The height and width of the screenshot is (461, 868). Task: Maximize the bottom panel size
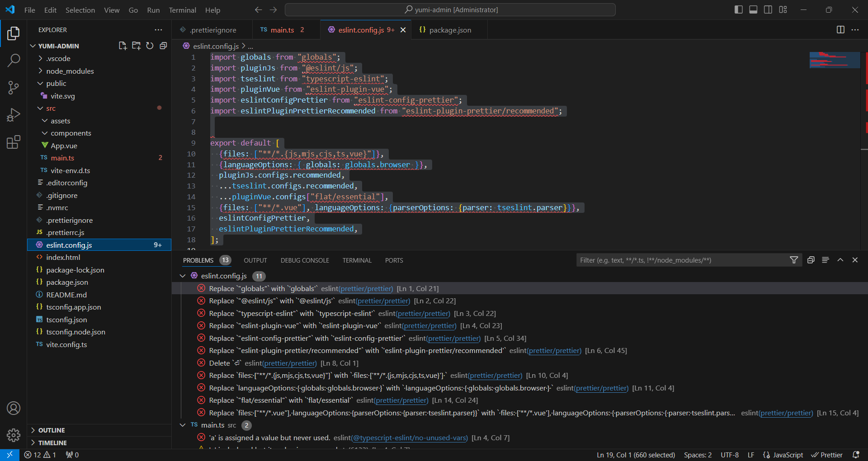(840, 260)
